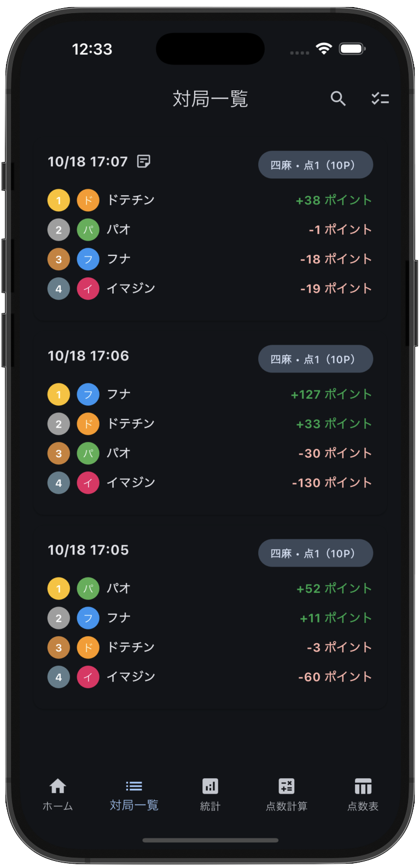The image size is (419, 868).
Task: Open the 点数表 score table tab
Action: tap(363, 794)
